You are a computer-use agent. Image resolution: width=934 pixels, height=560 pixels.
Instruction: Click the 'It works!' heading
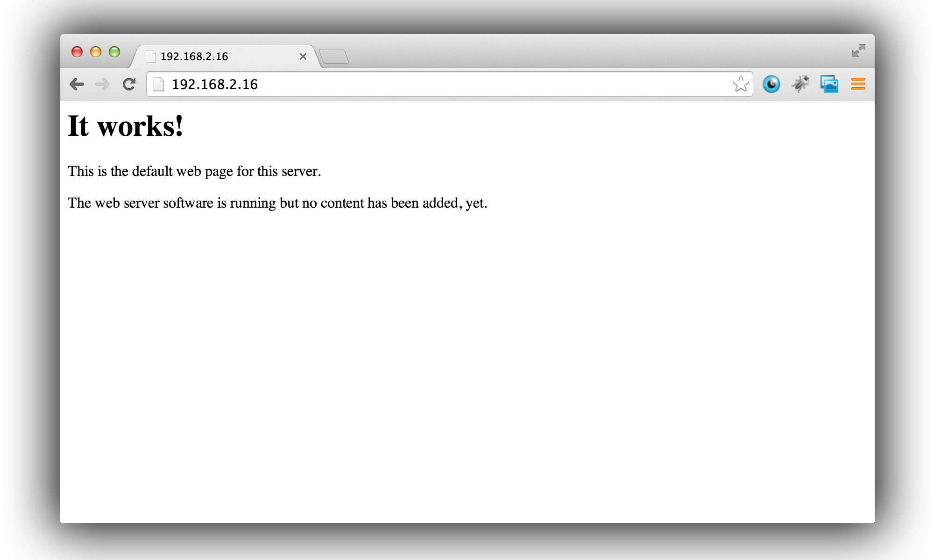(126, 126)
